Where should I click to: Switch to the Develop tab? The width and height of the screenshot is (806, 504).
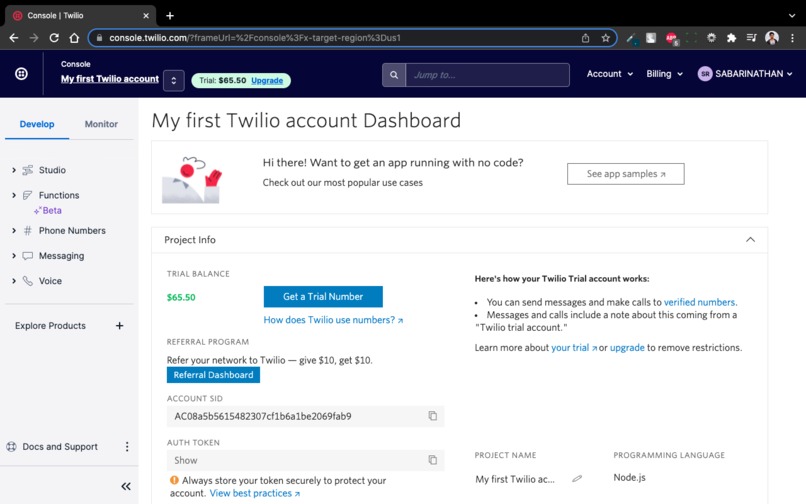(x=37, y=124)
